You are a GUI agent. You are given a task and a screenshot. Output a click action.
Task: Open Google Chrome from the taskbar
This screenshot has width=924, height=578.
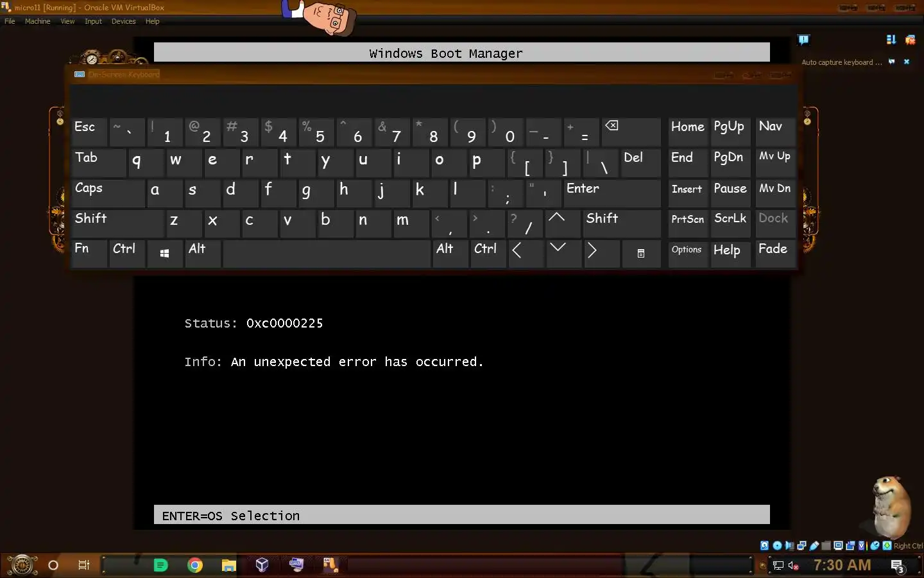pos(195,565)
